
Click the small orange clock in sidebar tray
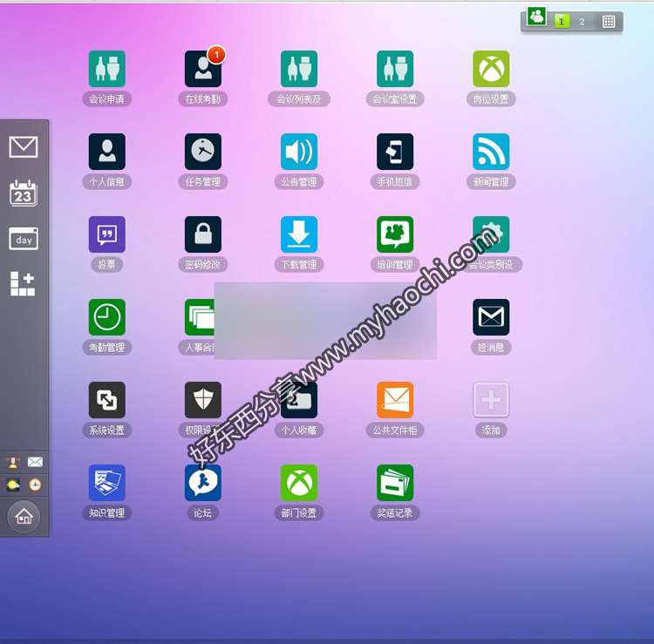point(35,485)
